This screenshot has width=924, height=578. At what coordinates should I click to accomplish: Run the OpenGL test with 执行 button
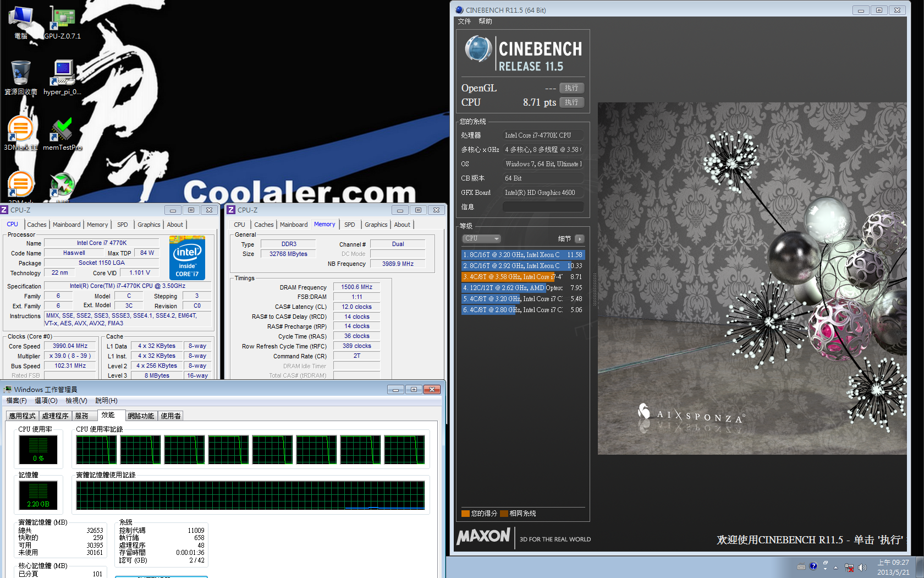click(571, 88)
